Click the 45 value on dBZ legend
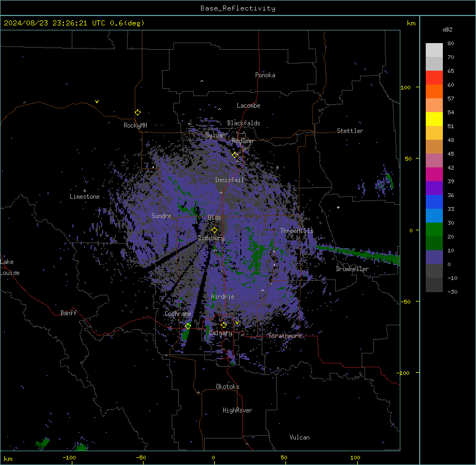The height and width of the screenshot is (465, 476). (x=451, y=154)
